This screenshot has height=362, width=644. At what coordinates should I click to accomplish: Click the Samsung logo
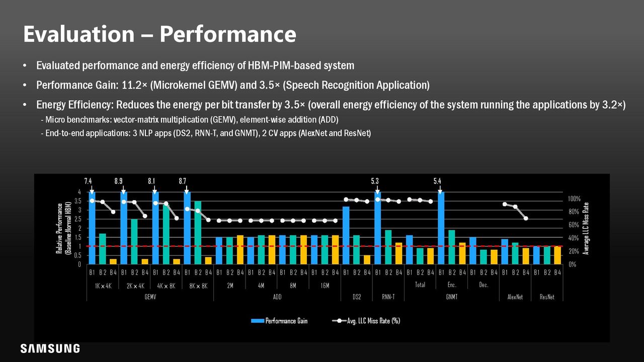coord(50,348)
